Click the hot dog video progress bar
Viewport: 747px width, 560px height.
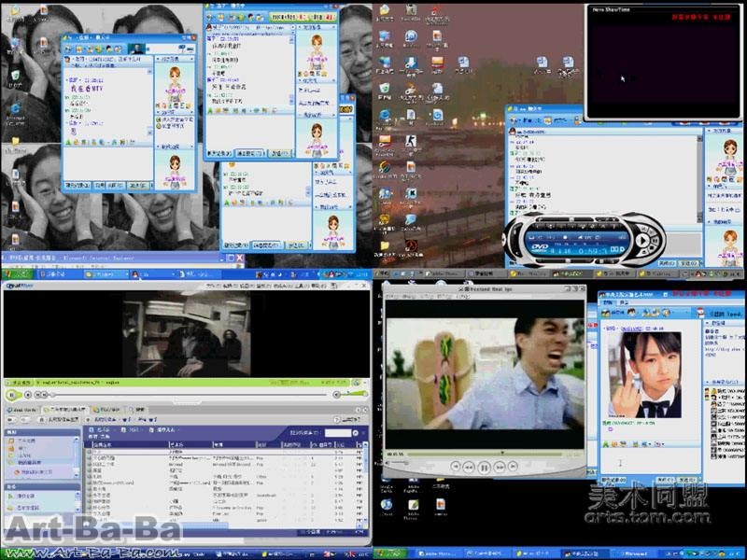point(484,455)
